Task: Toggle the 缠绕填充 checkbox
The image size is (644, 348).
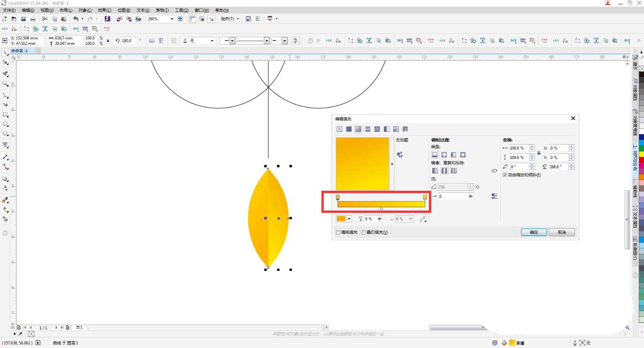Action: click(338, 232)
